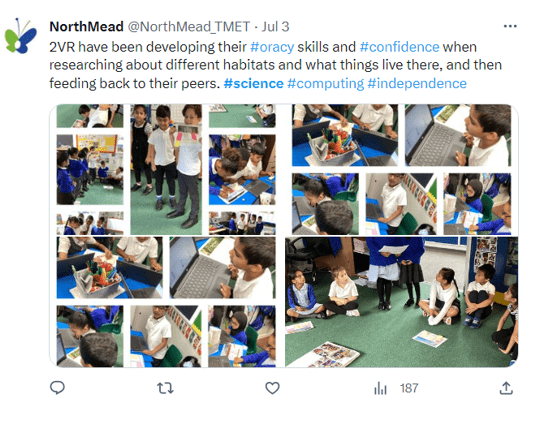Image resolution: width=552 pixels, height=433 pixels.
Task: Open the three-dot more options menu
Action: [x=510, y=26]
